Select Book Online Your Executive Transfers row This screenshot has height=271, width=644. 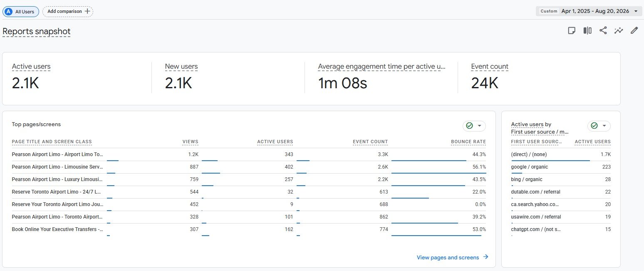pyautogui.click(x=249, y=229)
